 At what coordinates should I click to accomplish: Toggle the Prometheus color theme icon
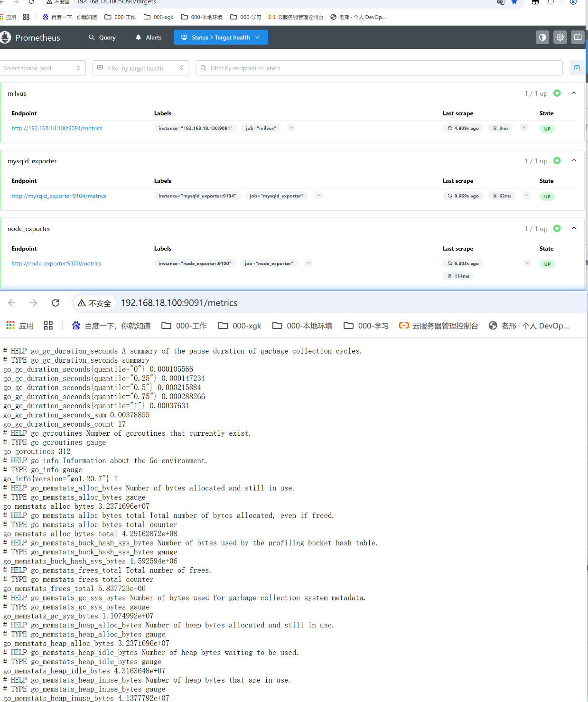[542, 37]
